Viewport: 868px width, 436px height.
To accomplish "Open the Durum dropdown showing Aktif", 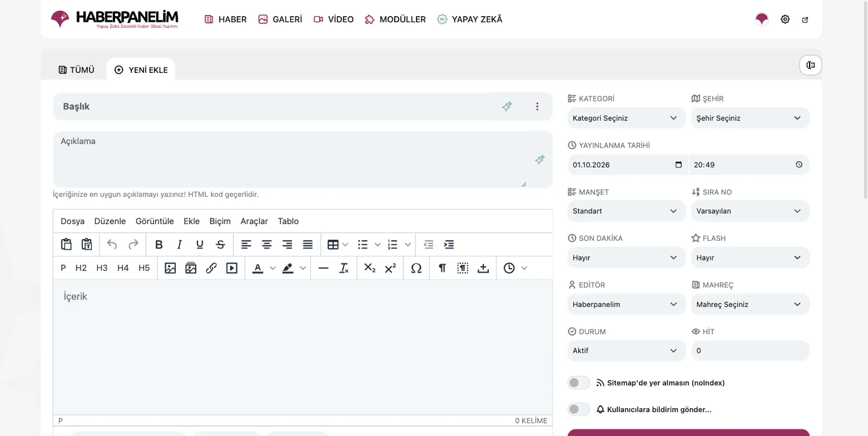I will click(626, 351).
